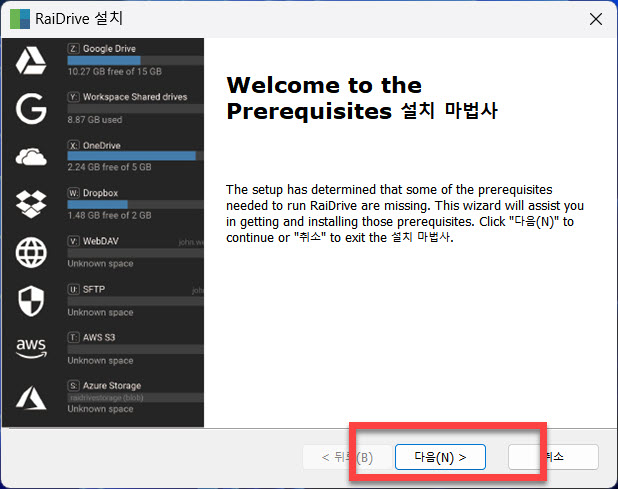This screenshot has width=618, height=489.
Task: Click the Dropbox usage bar
Action: point(136,205)
